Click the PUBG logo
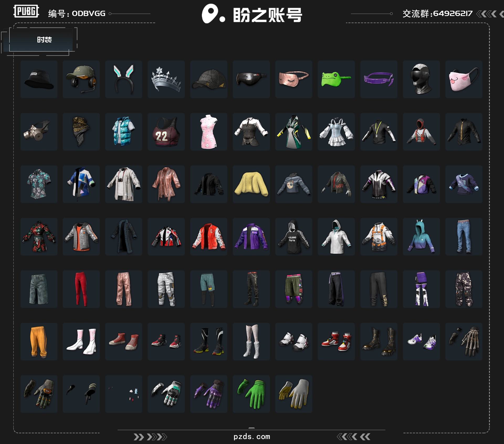The height and width of the screenshot is (444, 504). (26, 11)
